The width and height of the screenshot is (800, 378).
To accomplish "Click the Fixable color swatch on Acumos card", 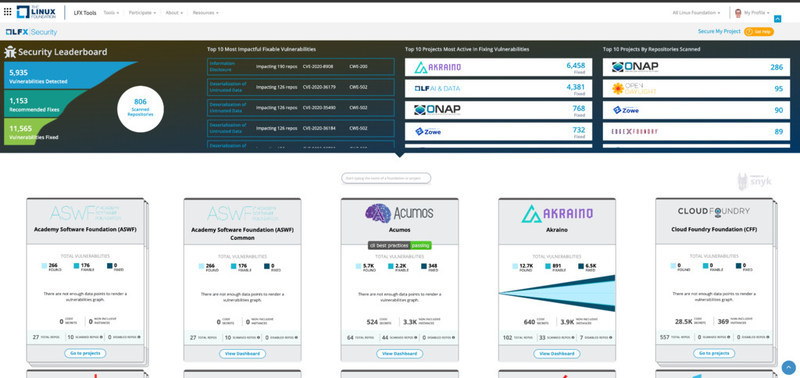I will click(390, 266).
